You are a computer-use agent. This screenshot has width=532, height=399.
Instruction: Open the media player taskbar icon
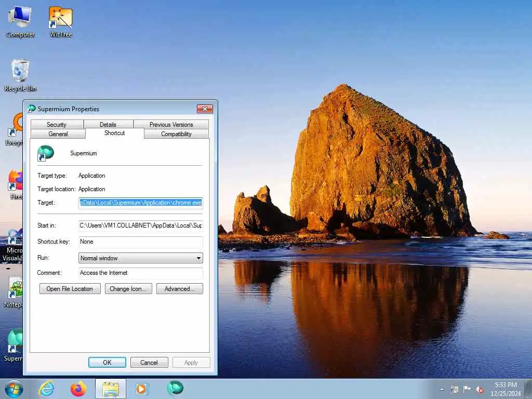point(141,389)
